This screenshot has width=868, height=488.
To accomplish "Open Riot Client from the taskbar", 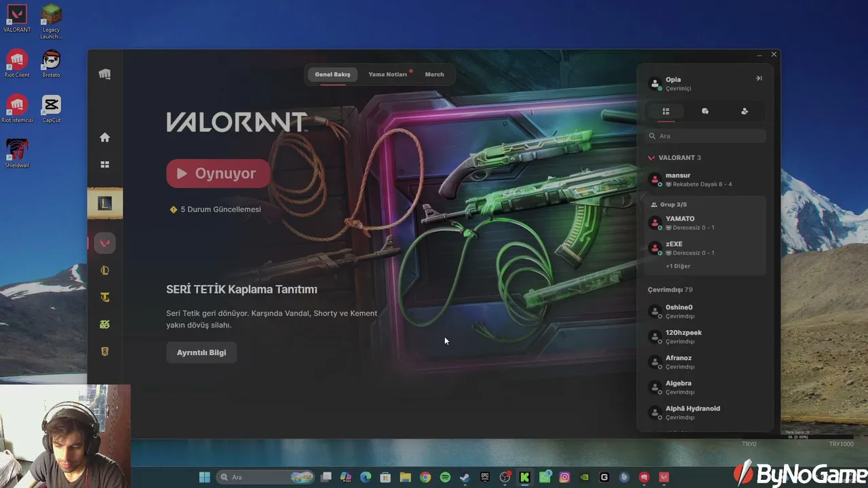I will [x=644, y=477].
